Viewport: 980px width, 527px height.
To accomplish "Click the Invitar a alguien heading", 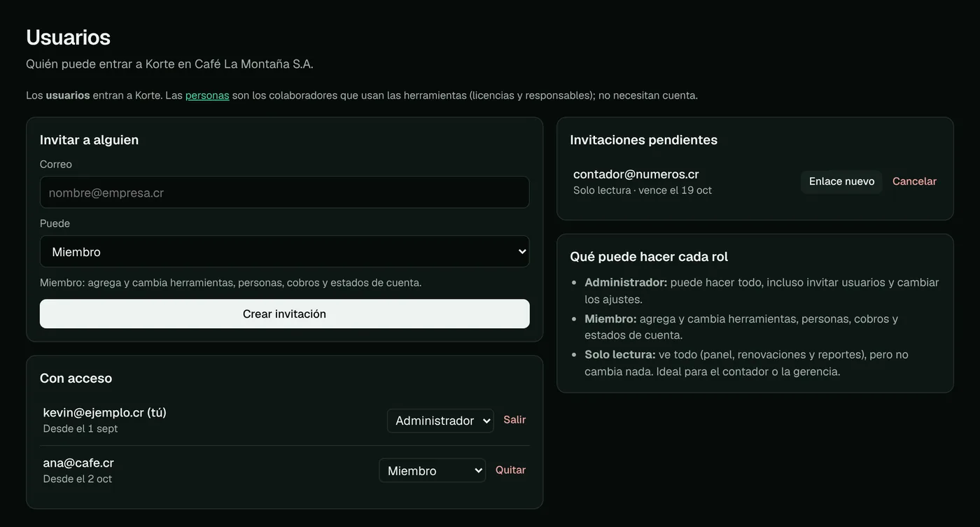I will point(89,140).
